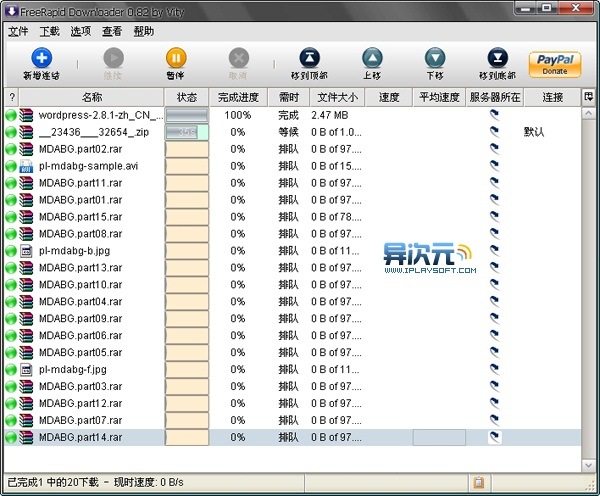Click the 下移 move down icon
The width and height of the screenshot is (600, 496).
(x=434, y=58)
